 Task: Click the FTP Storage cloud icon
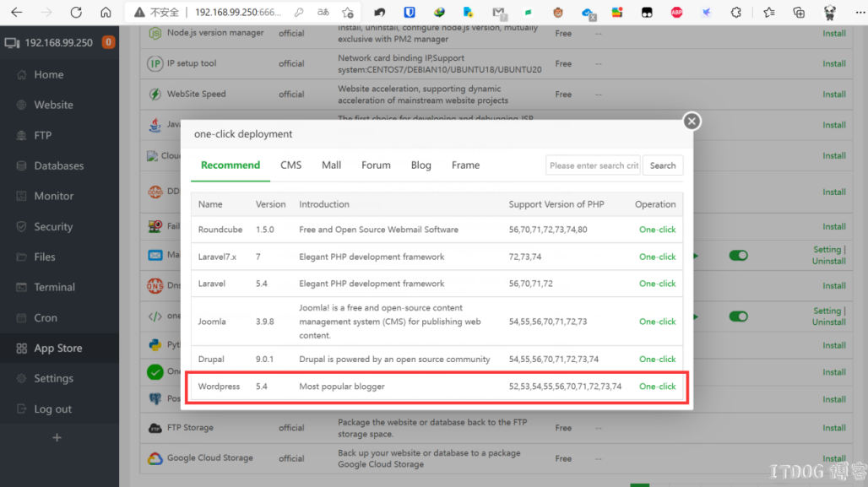pos(155,428)
